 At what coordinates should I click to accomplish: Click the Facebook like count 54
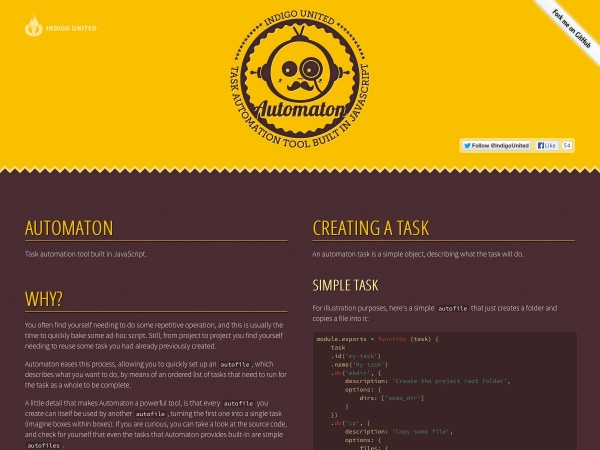567,145
